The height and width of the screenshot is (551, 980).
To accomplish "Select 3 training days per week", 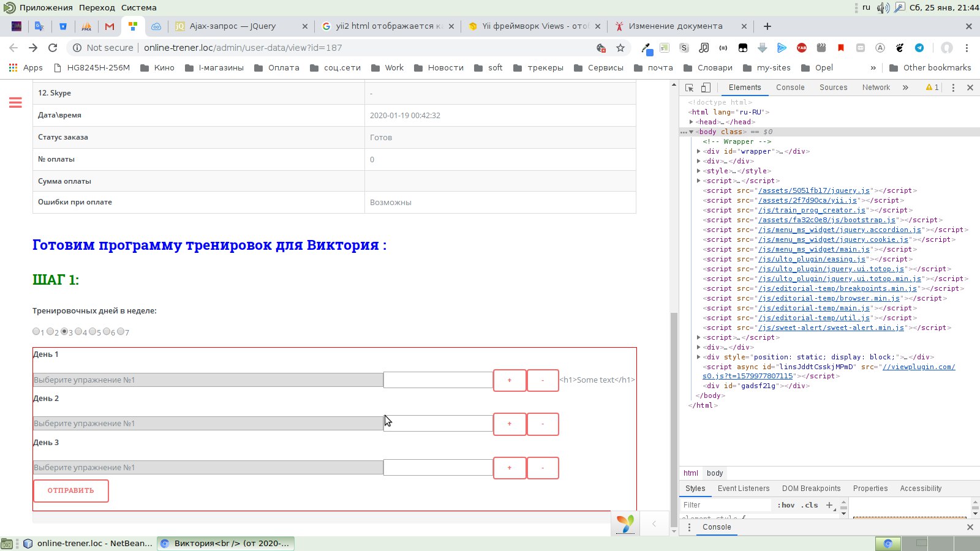I will 64,331.
